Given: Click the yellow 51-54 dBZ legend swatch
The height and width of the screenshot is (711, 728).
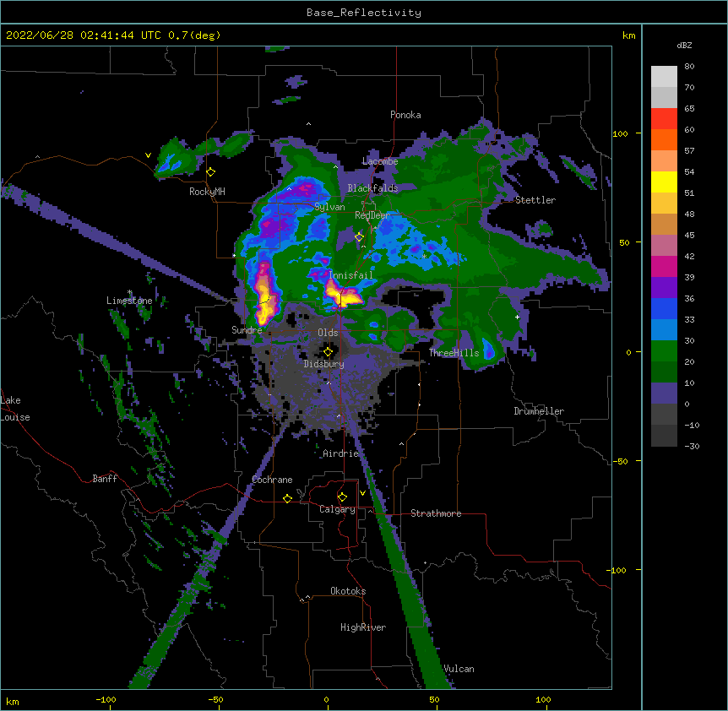Looking at the screenshot, I should pos(664,182).
